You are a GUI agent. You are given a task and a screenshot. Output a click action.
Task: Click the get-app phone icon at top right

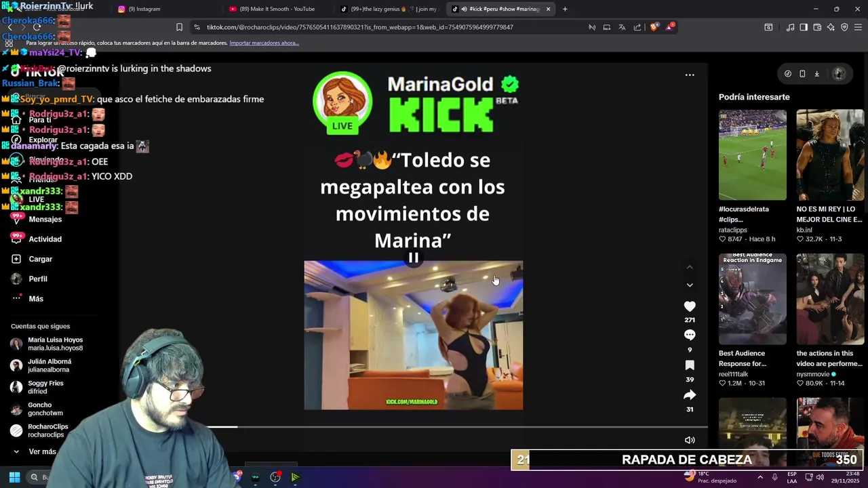pos(802,74)
